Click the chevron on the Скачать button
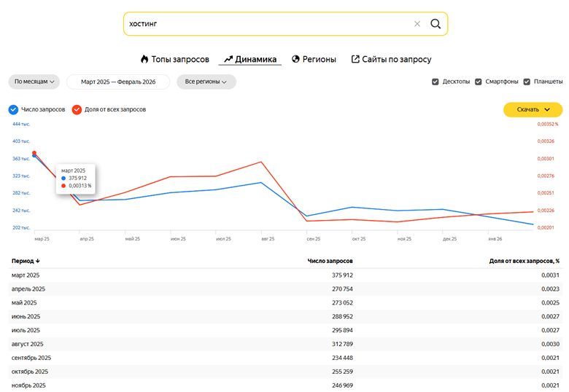The width and height of the screenshot is (569, 392). (x=547, y=110)
